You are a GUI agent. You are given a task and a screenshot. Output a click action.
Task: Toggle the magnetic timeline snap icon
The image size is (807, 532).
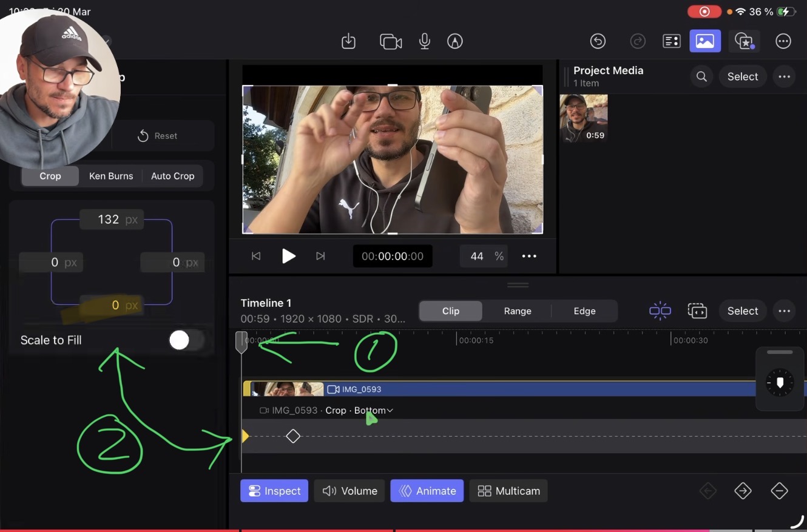[x=660, y=311]
